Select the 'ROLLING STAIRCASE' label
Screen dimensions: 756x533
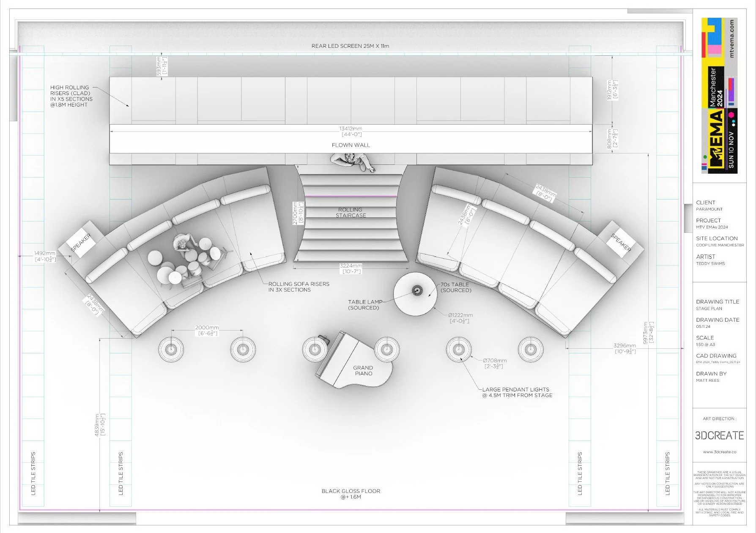(351, 212)
